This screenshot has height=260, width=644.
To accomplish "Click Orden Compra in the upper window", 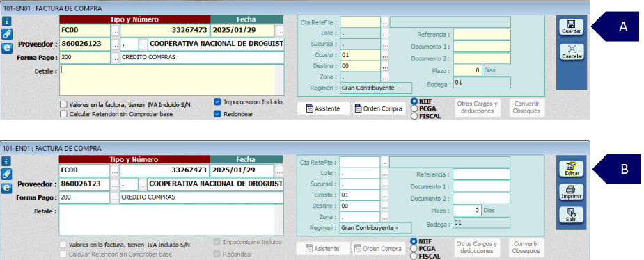I will [379, 108].
